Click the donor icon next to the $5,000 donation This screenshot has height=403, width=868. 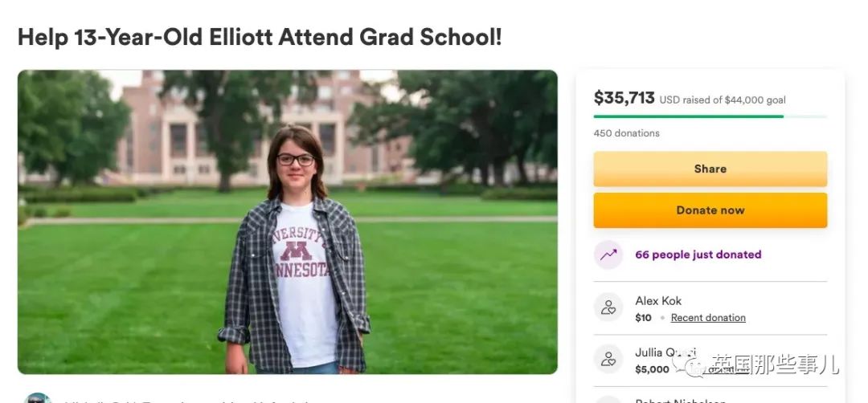tap(608, 360)
